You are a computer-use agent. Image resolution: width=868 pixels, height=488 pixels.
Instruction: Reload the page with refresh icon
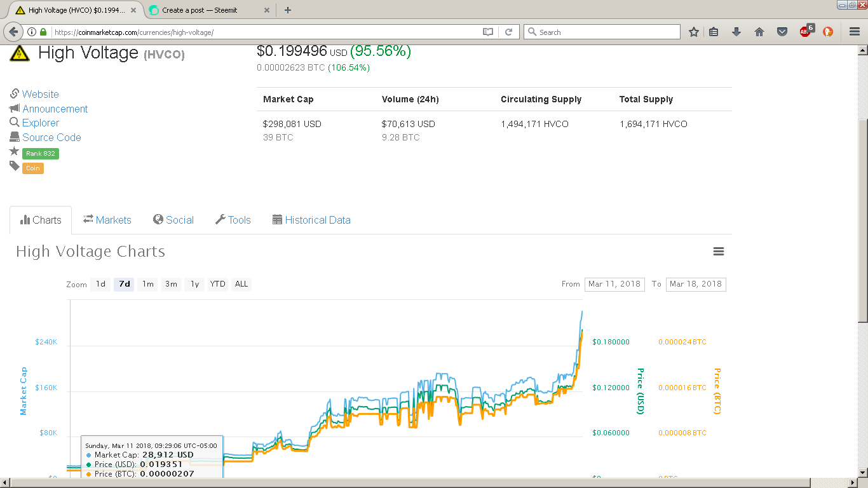pos(508,32)
